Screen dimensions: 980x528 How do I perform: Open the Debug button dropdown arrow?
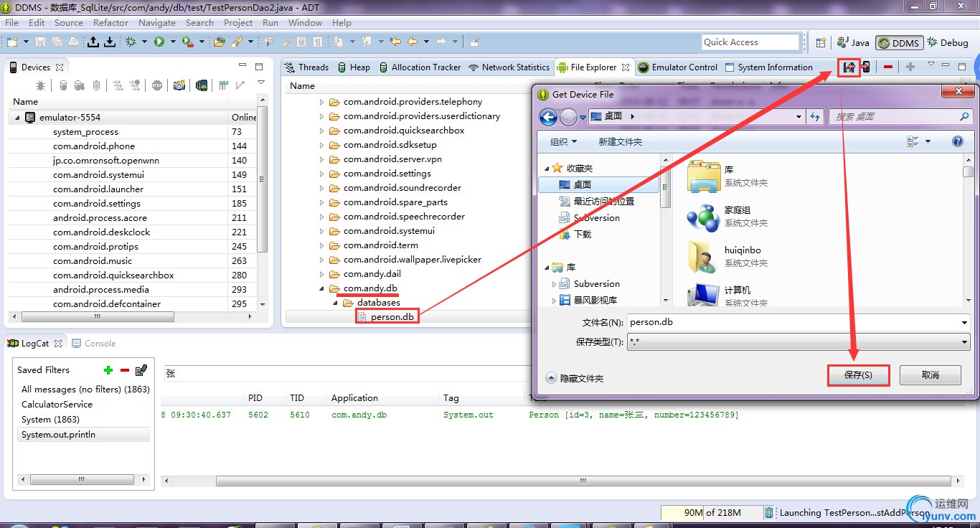[x=144, y=42]
